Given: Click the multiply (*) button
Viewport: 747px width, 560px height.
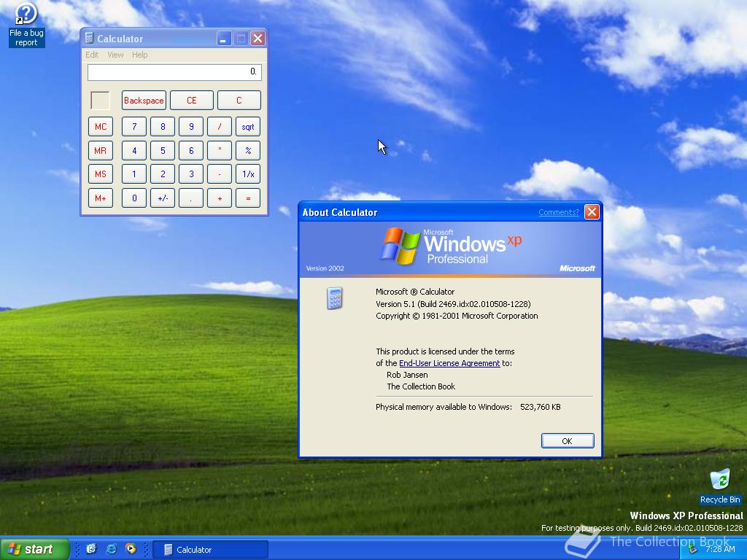Looking at the screenshot, I should coord(220,150).
